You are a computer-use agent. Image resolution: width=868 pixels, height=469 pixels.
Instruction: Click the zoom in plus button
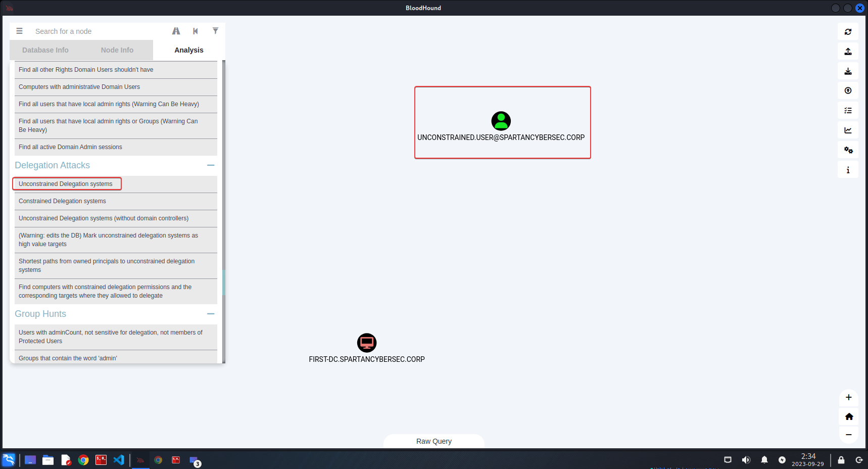point(848,397)
